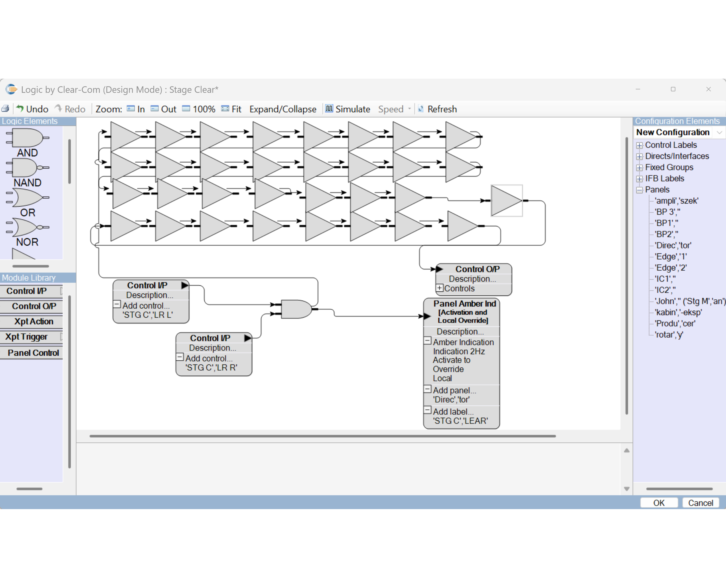Click the OK button
The image size is (726, 588).
point(659,503)
